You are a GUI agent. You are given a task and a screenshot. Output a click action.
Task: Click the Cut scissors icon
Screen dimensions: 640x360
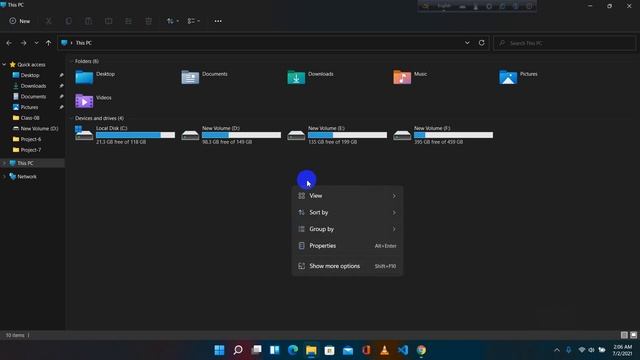coord(48,21)
